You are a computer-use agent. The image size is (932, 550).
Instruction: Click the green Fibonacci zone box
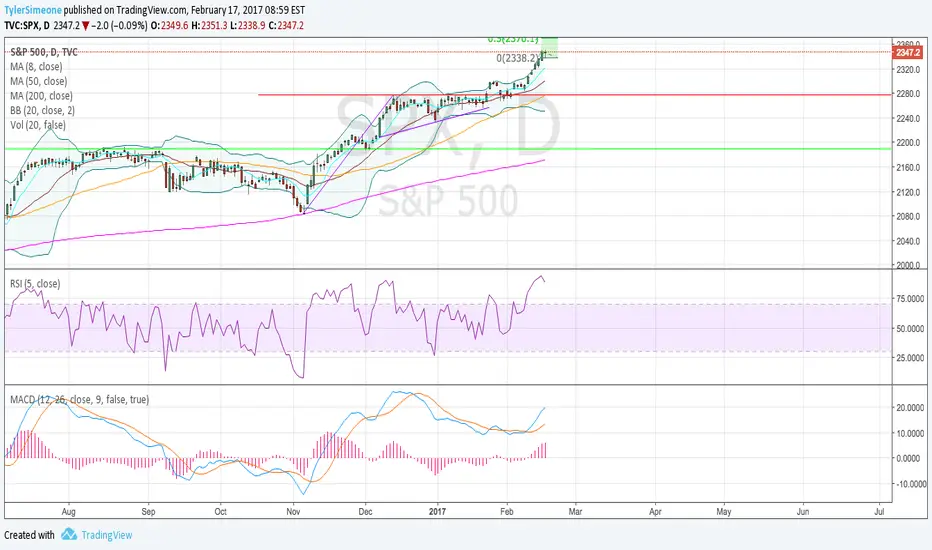coord(550,48)
